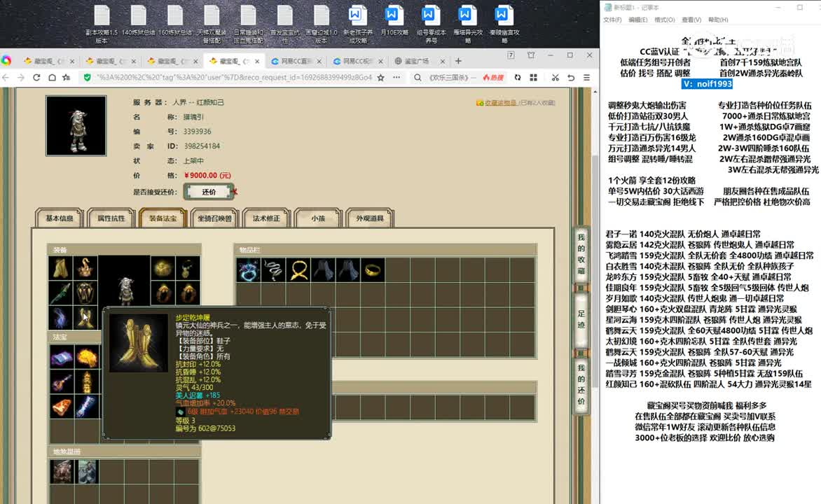Click the browser back arrow
Image resolution: width=821 pixels, height=504 pixels.
(6, 78)
